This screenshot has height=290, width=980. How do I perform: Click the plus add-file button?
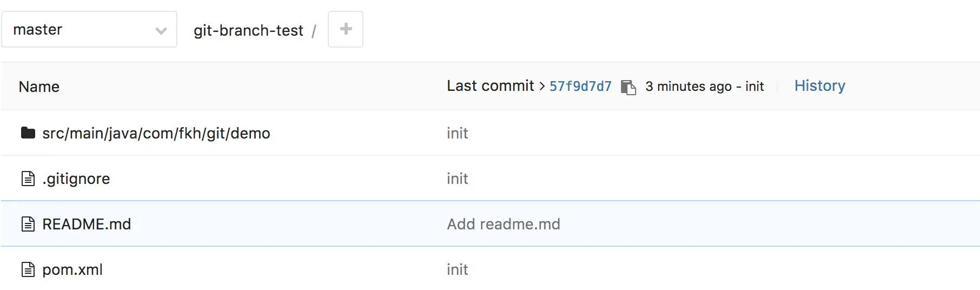click(346, 29)
